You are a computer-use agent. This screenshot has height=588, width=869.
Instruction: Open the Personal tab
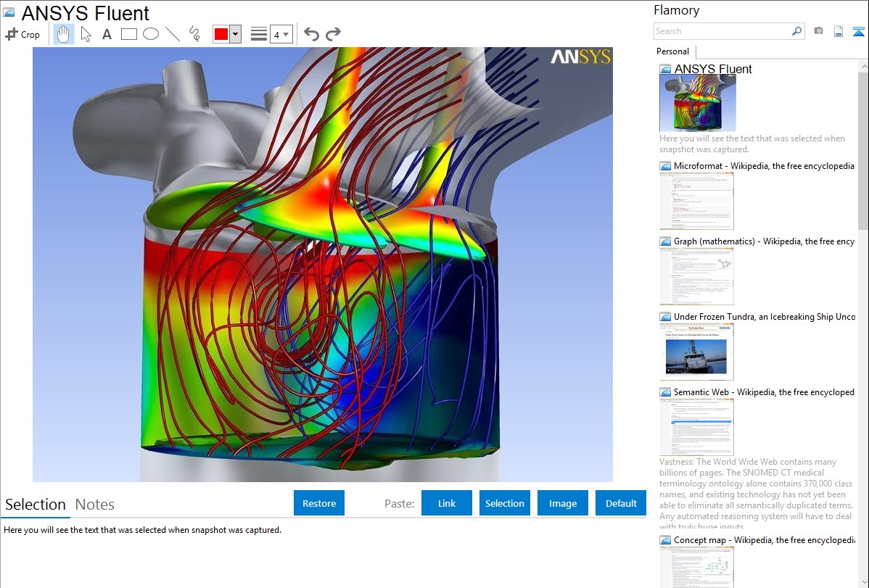(x=672, y=51)
